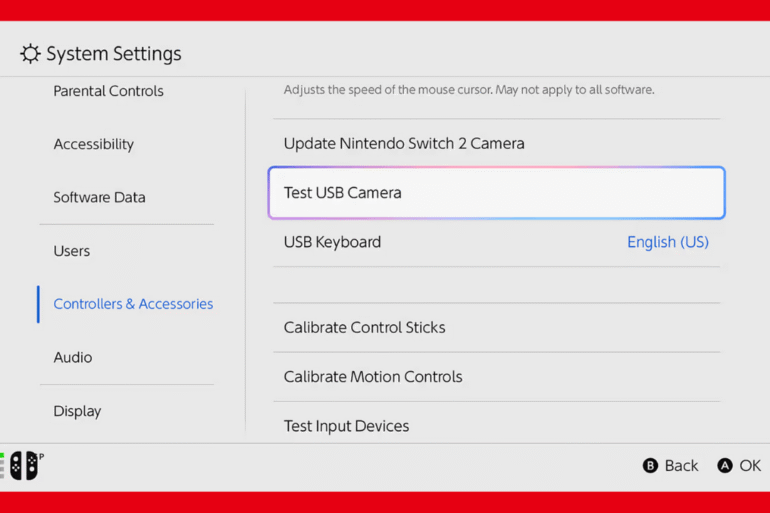Click the English (US) keyboard value
770x513 pixels.
pos(668,242)
